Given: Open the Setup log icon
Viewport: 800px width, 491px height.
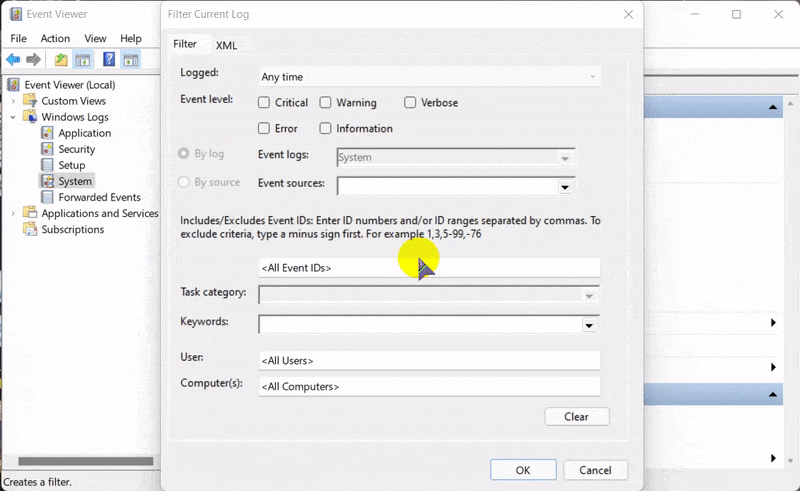Looking at the screenshot, I should click(47, 165).
